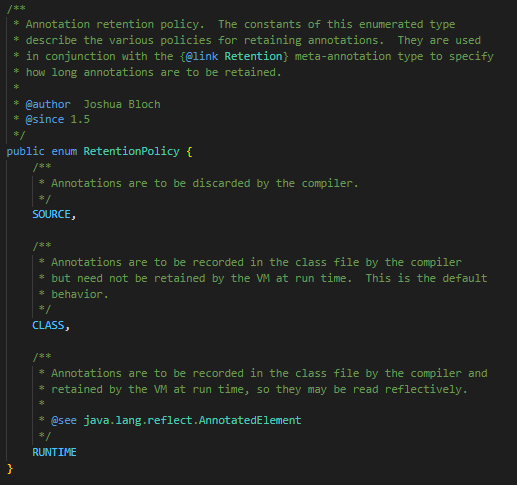Viewport: 517px width, 485px height.
Task: Click the public keyword
Action: pos(25,151)
